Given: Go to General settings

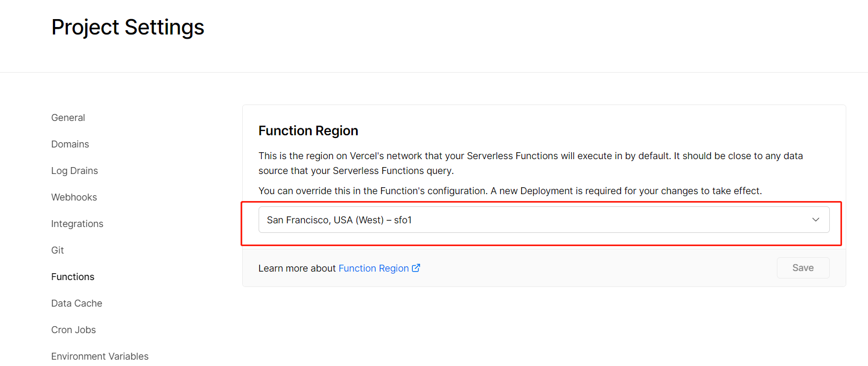Looking at the screenshot, I should pos(68,118).
